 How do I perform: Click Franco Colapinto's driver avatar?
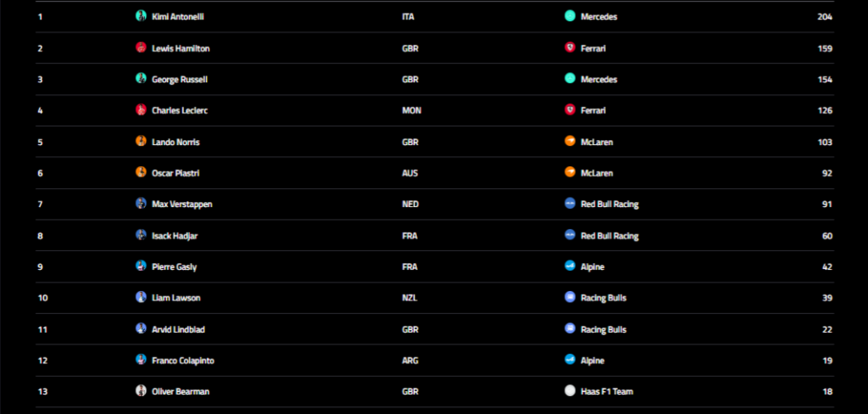click(x=141, y=360)
